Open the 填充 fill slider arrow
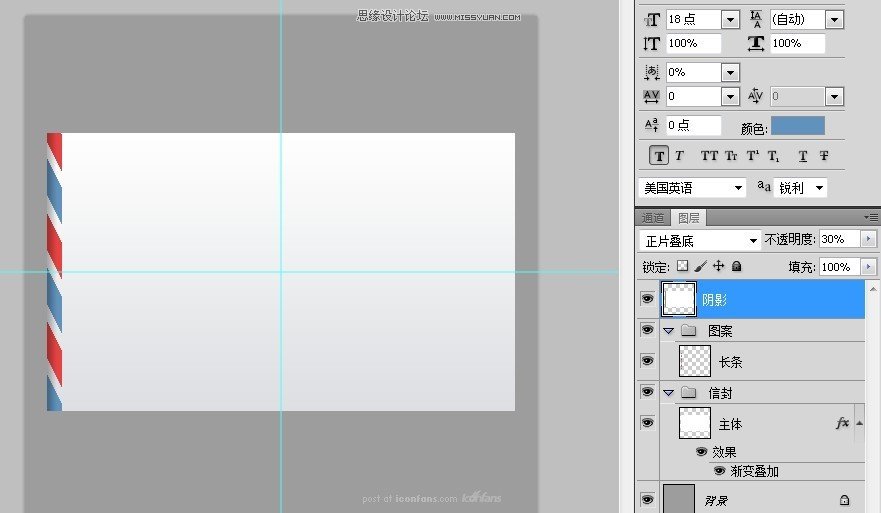881x513 pixels. click(x=868, y=266)
